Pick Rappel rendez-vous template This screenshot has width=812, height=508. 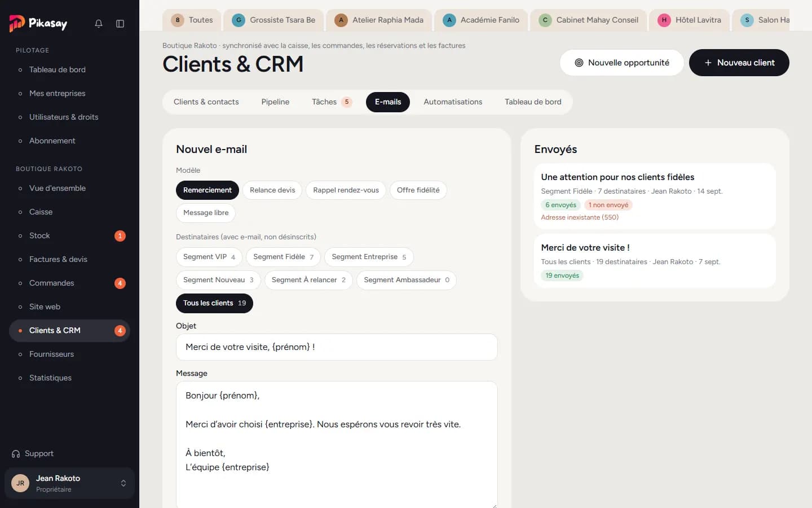346,190
